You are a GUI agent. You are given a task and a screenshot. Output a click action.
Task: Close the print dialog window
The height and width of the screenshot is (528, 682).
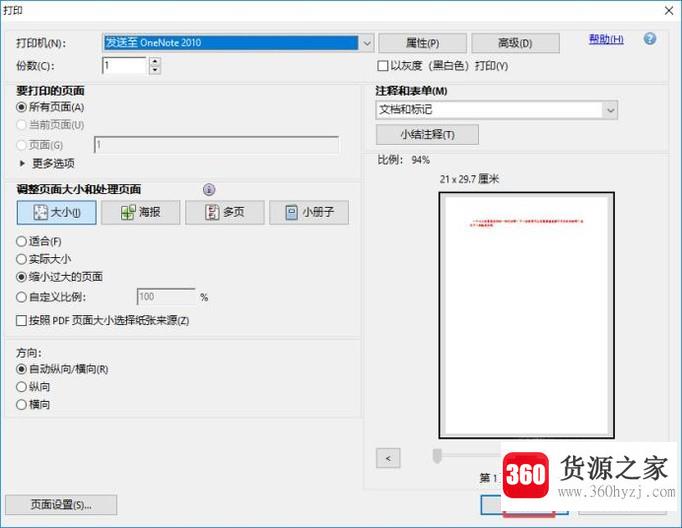pos(669,10)
